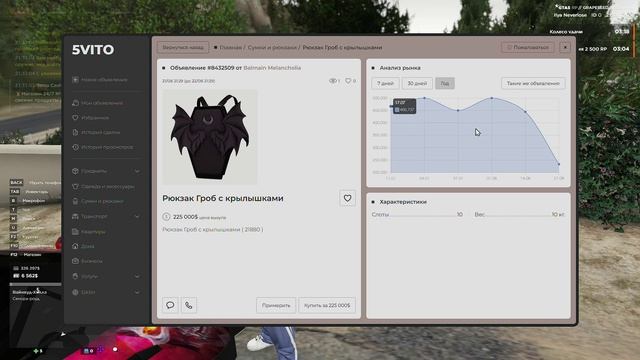The image size is (640, 360).
Task: Open История просмотров page
Action: click(x=103, y=147)
